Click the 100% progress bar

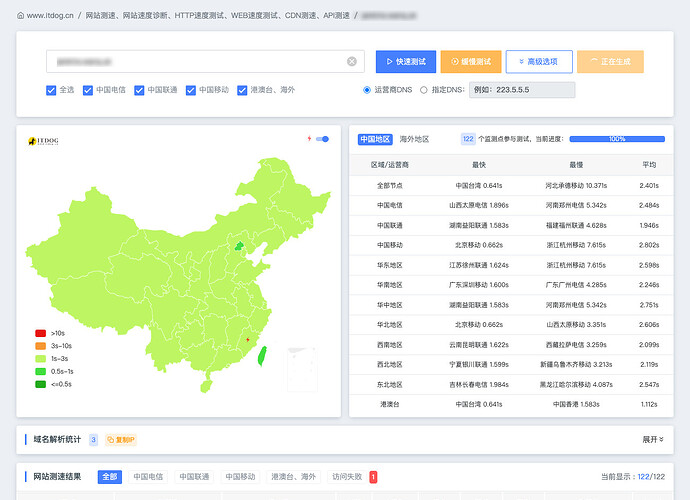pyautogui.click(x=617, y=139)
